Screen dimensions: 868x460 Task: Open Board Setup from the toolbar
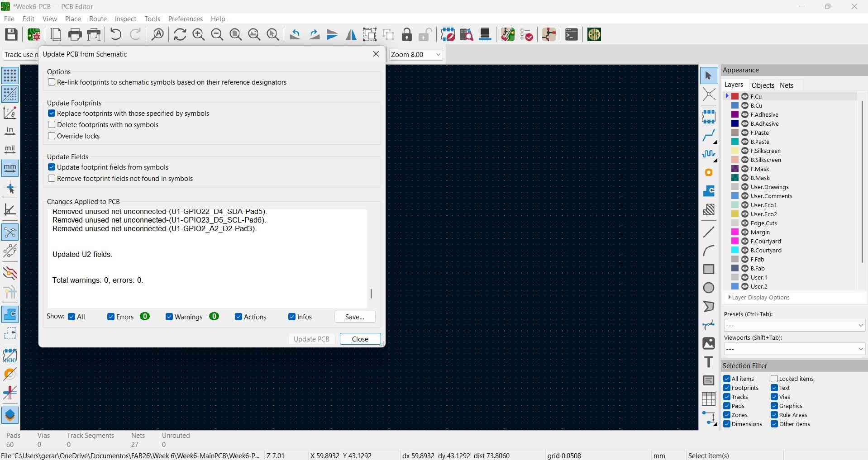click(34, 34)
